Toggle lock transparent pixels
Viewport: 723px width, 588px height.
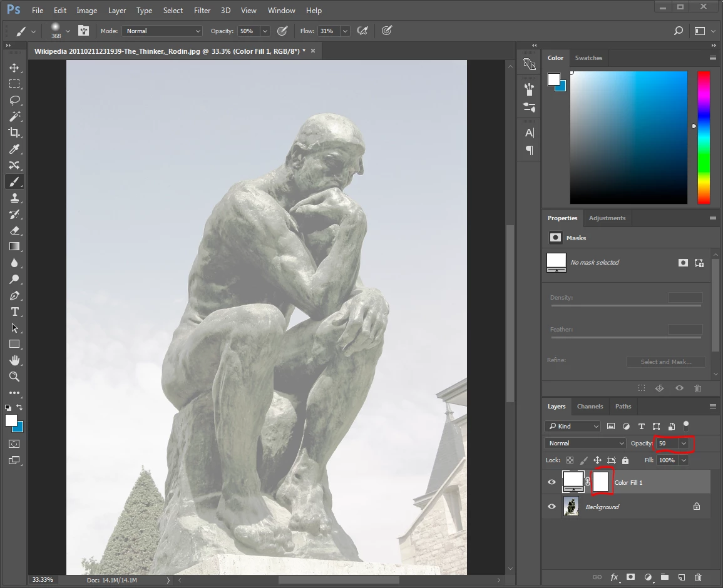570,460
